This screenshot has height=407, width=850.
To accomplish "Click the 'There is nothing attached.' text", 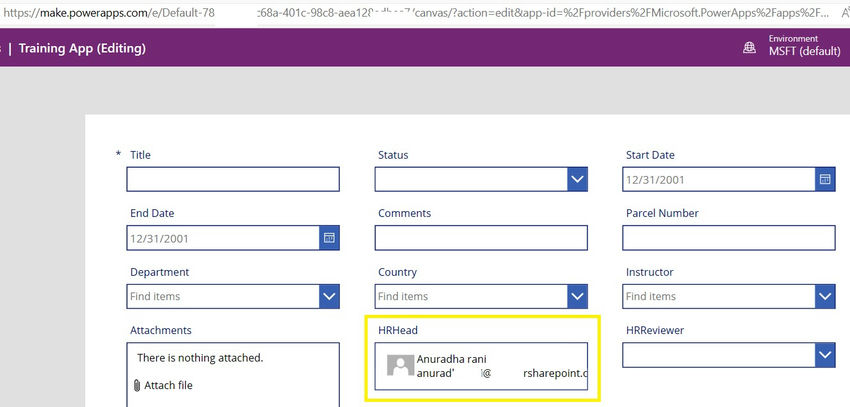I will pos(200,358).
